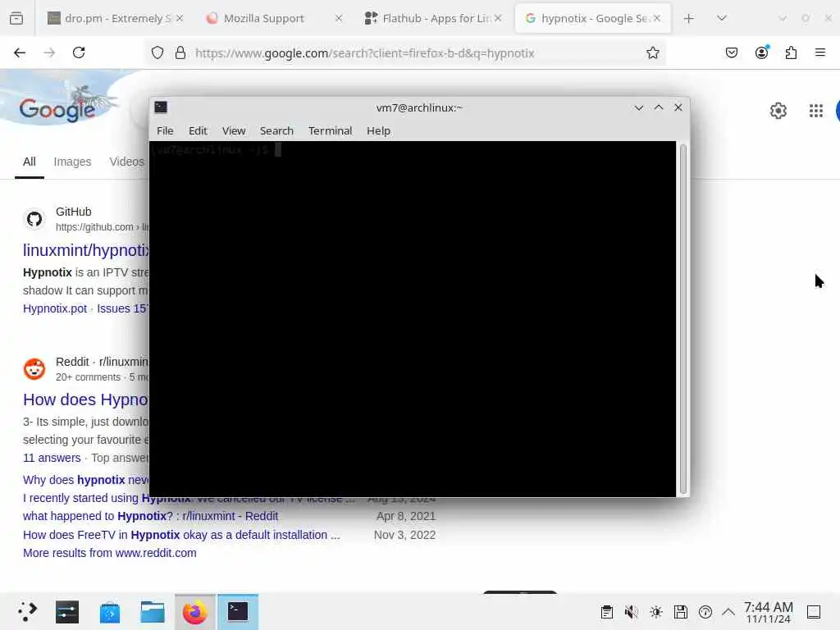Switch to Firefox from the taskbar
This screenshot has width=840, height=630.
pos(195,612)
